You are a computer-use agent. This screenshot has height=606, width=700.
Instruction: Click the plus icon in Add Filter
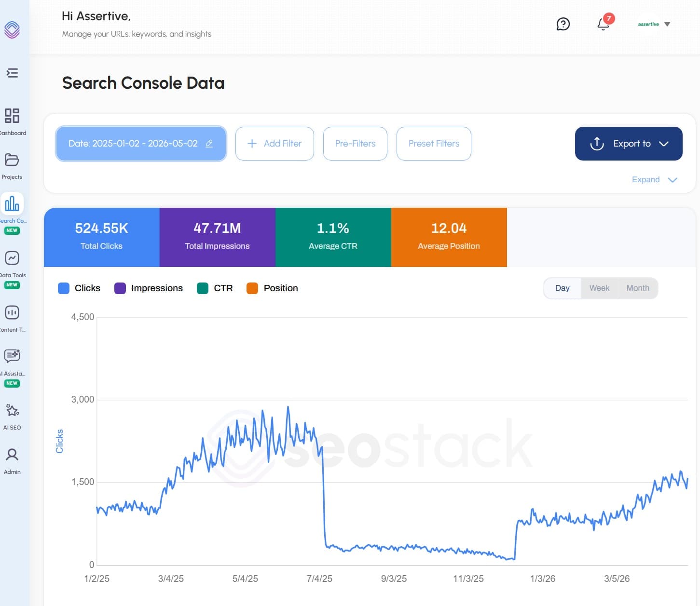point(252,144)
